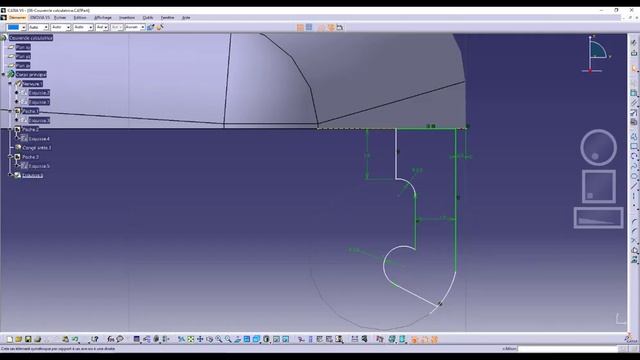The image size is (640, 360).
Task: Click the Swap Visible Space icon
Action: 286,339
